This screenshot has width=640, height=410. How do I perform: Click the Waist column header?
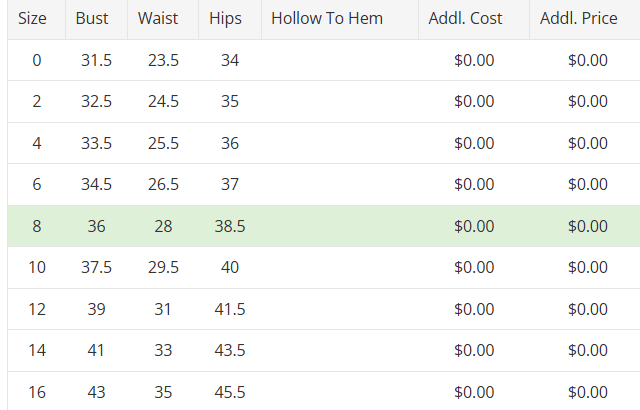point(158,19)
